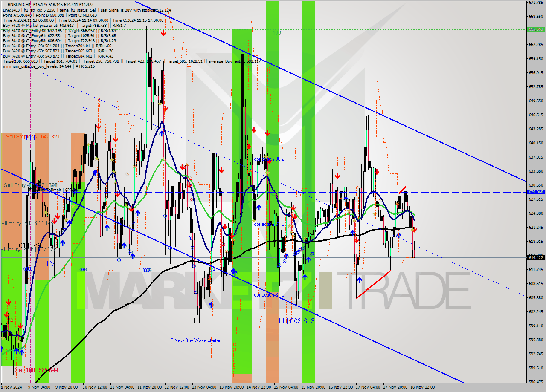Click price axis value 659.150
The width and height of the screenshot is (546, 392).
pos(536,58)
